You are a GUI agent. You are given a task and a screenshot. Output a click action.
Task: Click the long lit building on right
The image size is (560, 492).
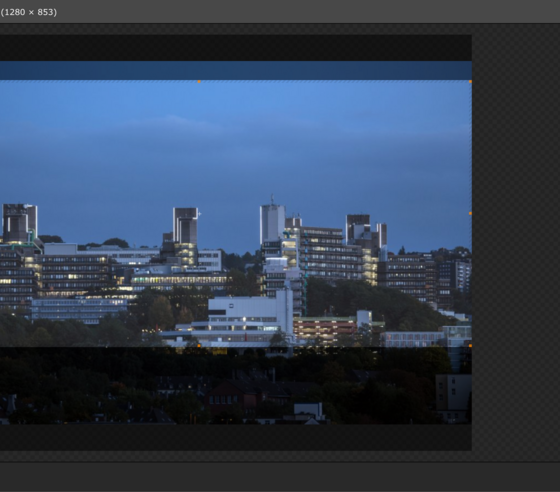tap(411, 275)
